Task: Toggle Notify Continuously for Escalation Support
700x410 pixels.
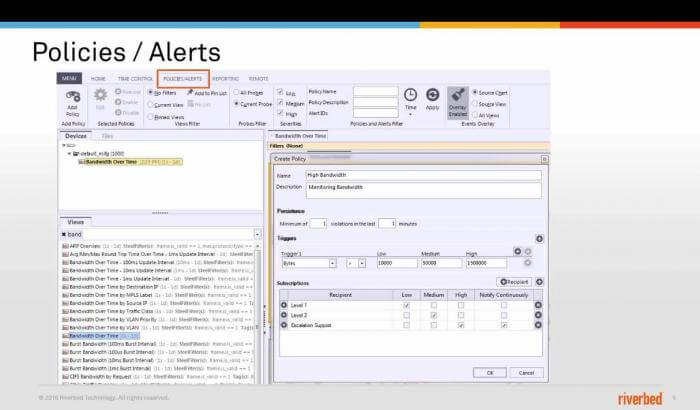Action: click(x=504, y=325)
